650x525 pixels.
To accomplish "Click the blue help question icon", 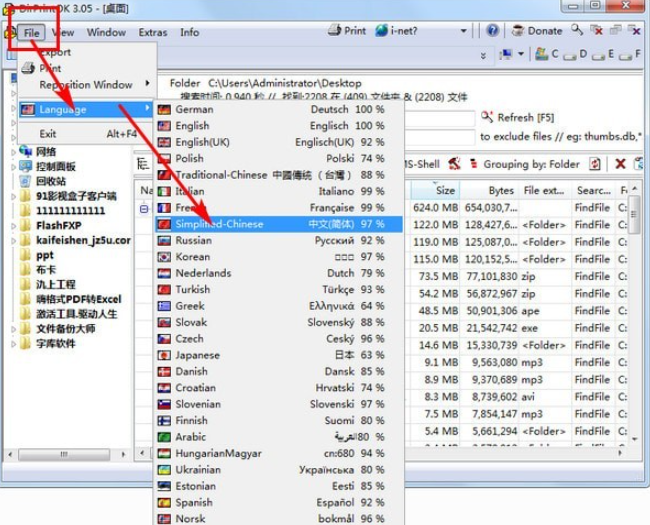I will click(492, 31).
